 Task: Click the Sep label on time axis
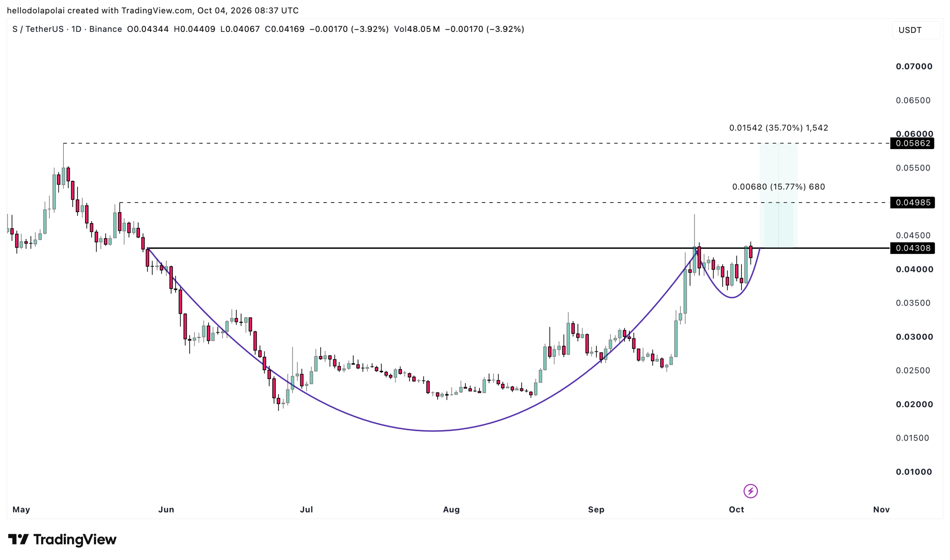tap(596, 510)
